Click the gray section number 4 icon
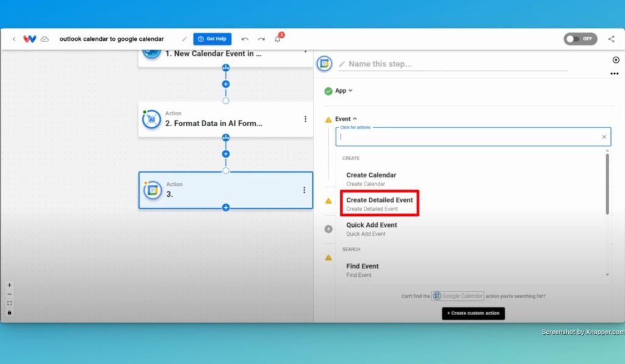 point(328,229)
